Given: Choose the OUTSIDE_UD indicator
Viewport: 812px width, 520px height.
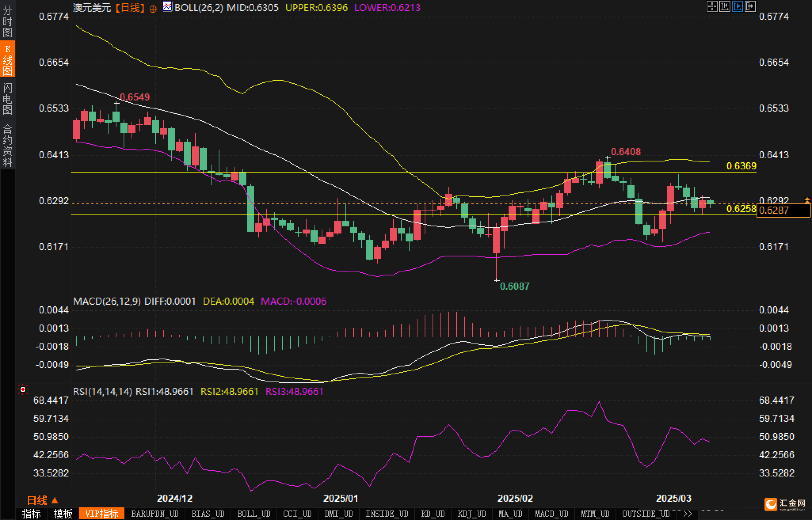Looking at the screenshot, I should 646,514.
